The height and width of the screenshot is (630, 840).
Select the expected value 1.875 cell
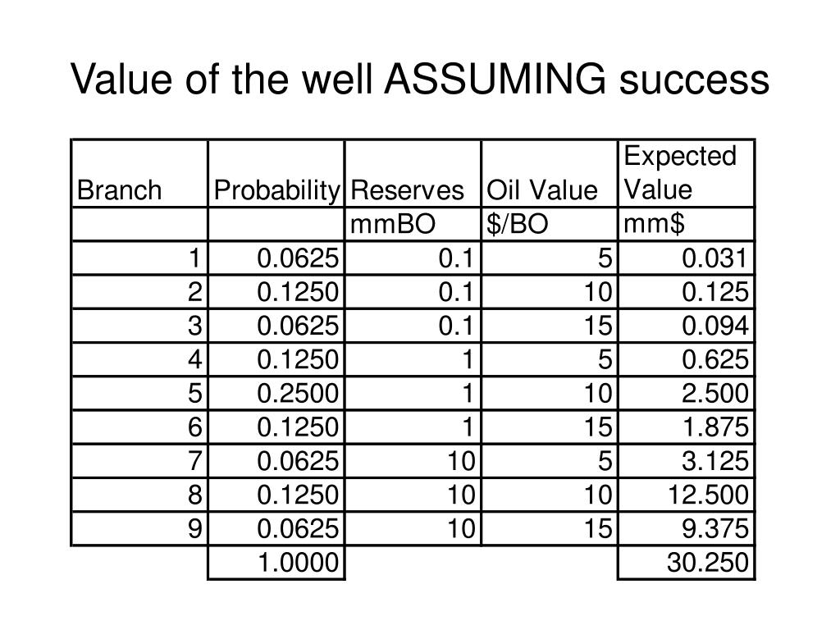pyautogui.click(x=687, y=427)
